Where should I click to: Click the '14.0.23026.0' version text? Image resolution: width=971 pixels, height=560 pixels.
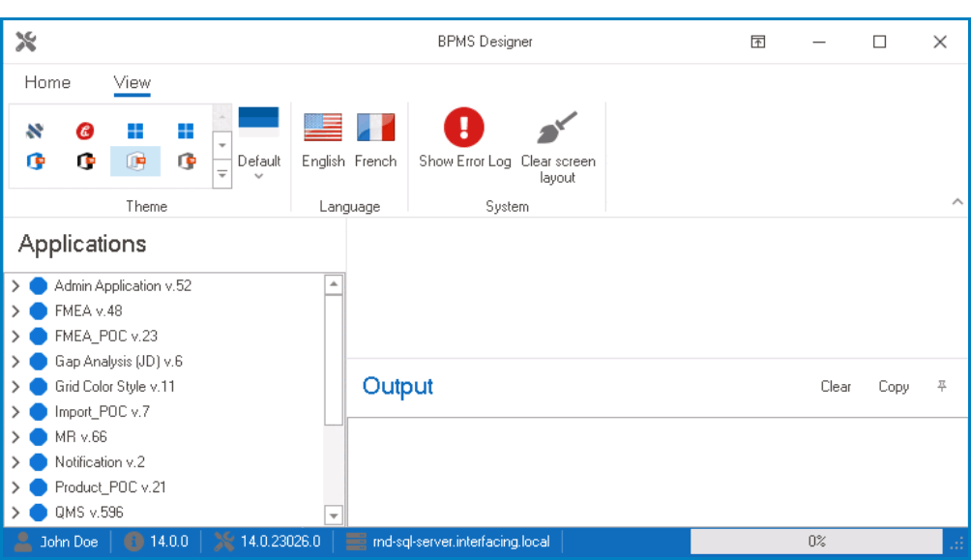pos(280,542)
